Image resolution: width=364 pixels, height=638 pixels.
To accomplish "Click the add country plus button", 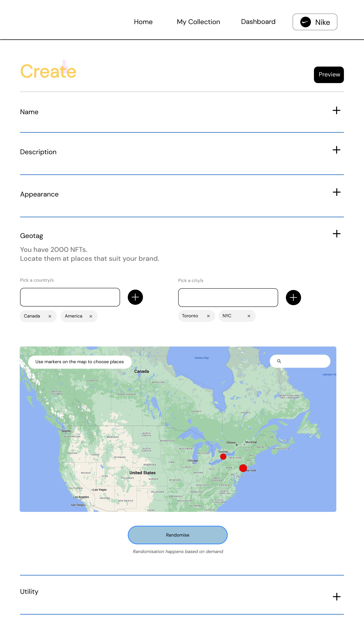I will tap(135, 297).
